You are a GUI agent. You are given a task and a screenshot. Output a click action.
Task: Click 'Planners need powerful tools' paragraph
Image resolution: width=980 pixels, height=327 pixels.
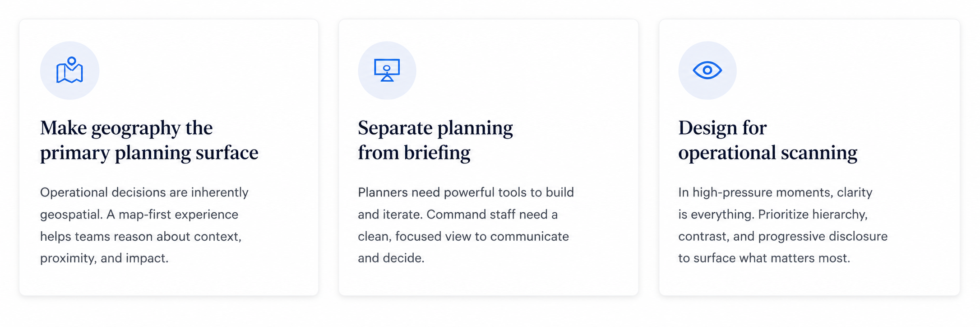(466, 225)
